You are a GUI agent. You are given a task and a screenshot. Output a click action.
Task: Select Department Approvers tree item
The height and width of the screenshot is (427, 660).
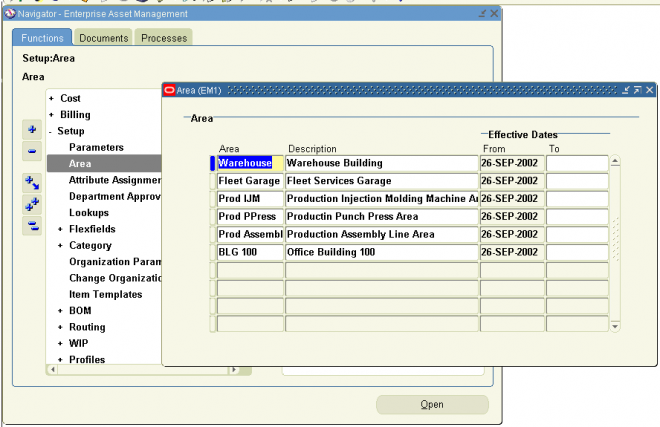[x=115, y=197]
